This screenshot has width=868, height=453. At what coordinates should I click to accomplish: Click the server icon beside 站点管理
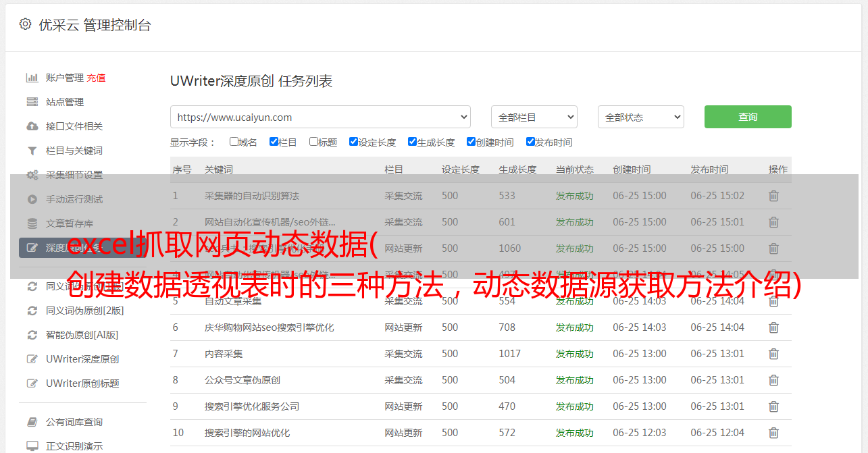click(x=32, y=102)
